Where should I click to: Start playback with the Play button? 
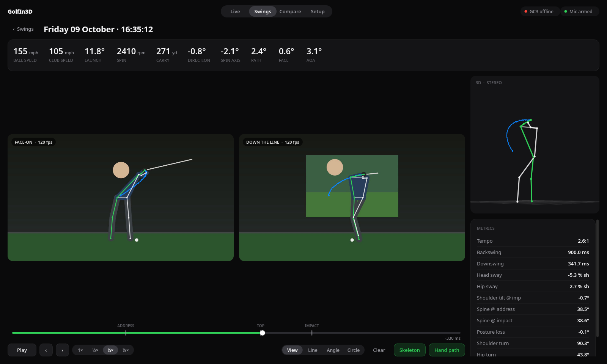pos(22,350)
